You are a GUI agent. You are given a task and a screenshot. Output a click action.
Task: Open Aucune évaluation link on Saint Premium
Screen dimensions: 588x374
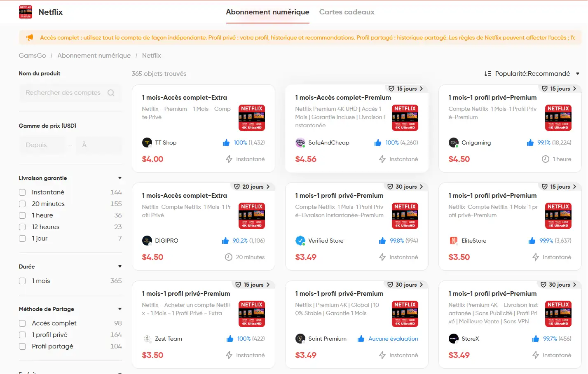coord(393,339)
